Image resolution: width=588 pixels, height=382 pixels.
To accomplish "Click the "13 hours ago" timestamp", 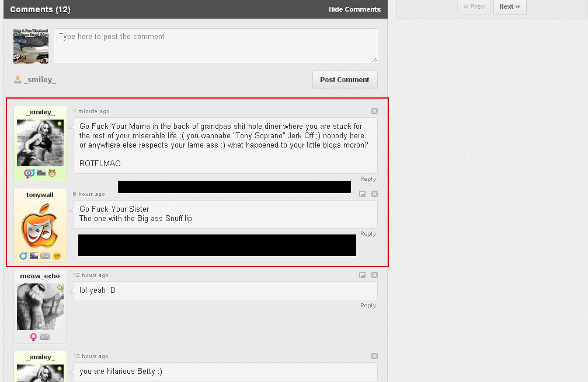I will (x=91, y=356).
